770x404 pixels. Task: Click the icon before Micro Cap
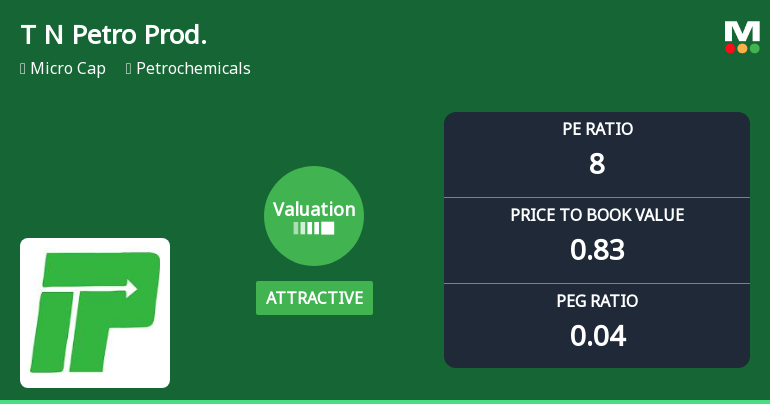22,69
